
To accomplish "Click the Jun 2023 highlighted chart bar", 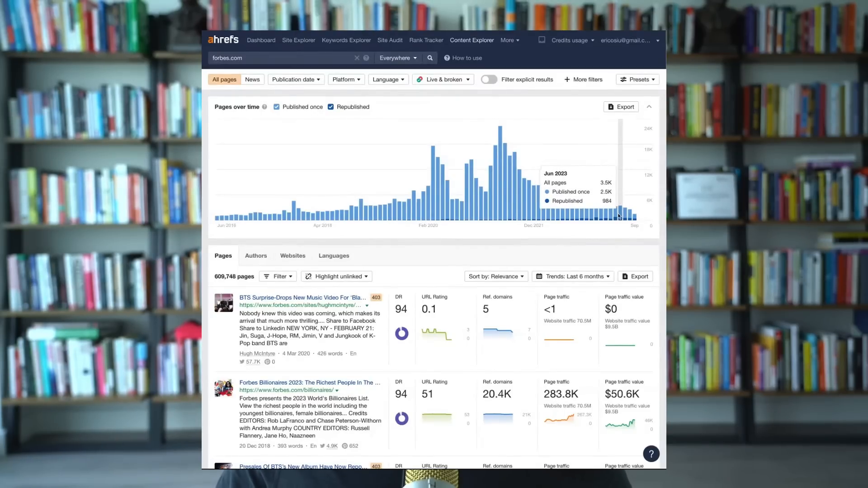I will (620, 213).
